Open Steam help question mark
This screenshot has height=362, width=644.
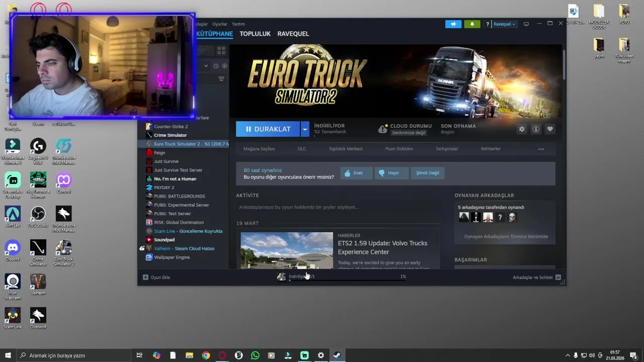coord(487,24)
